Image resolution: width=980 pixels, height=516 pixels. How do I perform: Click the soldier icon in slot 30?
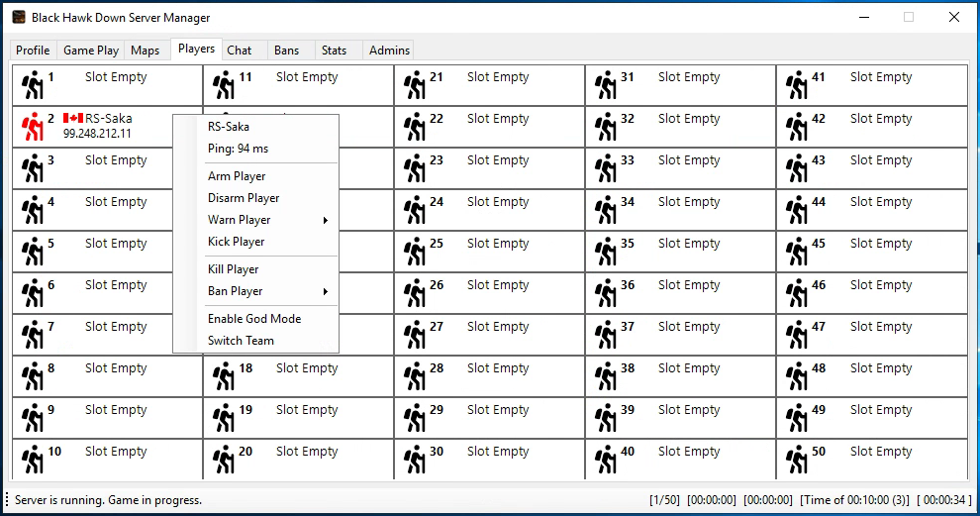415,460
